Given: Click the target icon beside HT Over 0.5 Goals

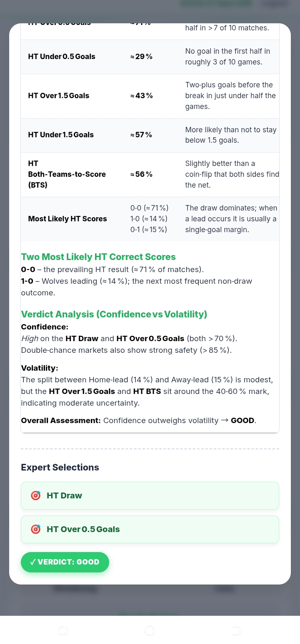Looking at the screenshot, I should (36, 529).
